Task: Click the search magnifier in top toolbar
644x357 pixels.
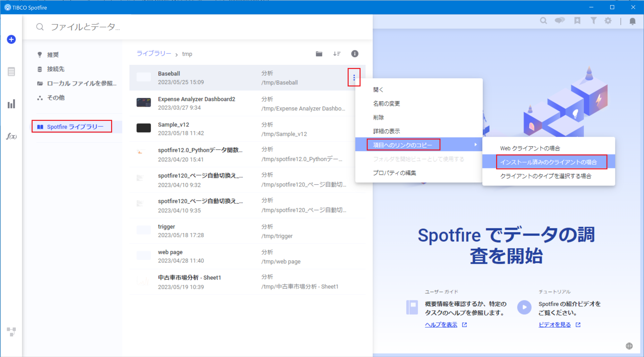Action: 543,20
